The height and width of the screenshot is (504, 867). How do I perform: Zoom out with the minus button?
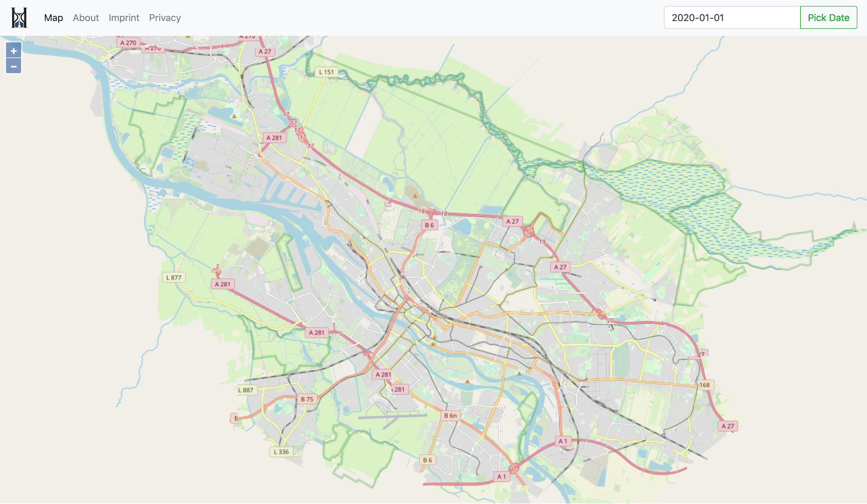pyautogui.click(x=14, y=66)
